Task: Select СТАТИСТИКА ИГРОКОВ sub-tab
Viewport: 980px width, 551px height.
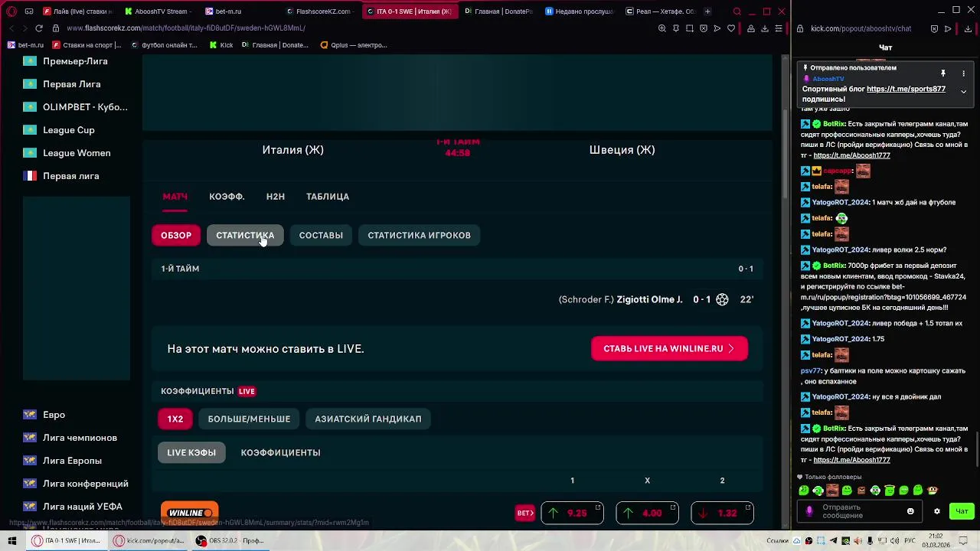Action: (420, 235)
